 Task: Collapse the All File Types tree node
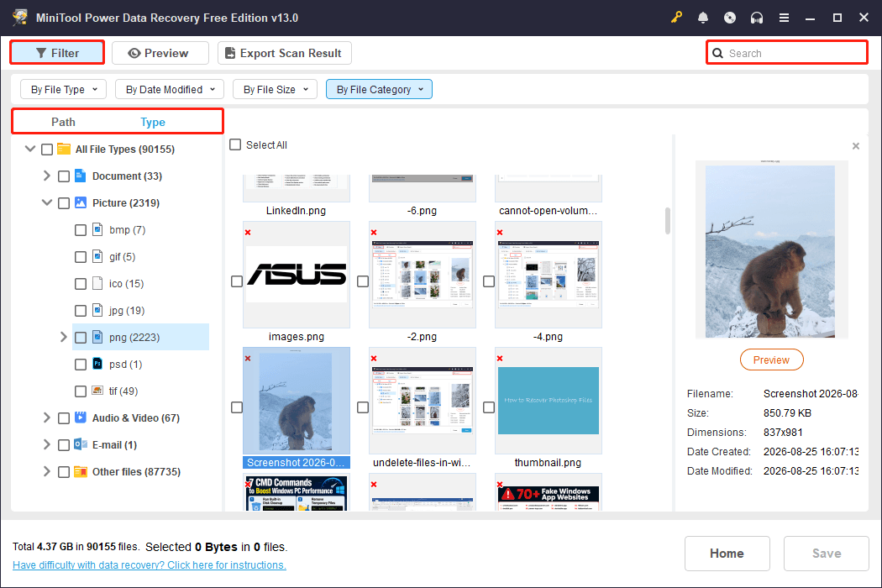tap(30, 150)
